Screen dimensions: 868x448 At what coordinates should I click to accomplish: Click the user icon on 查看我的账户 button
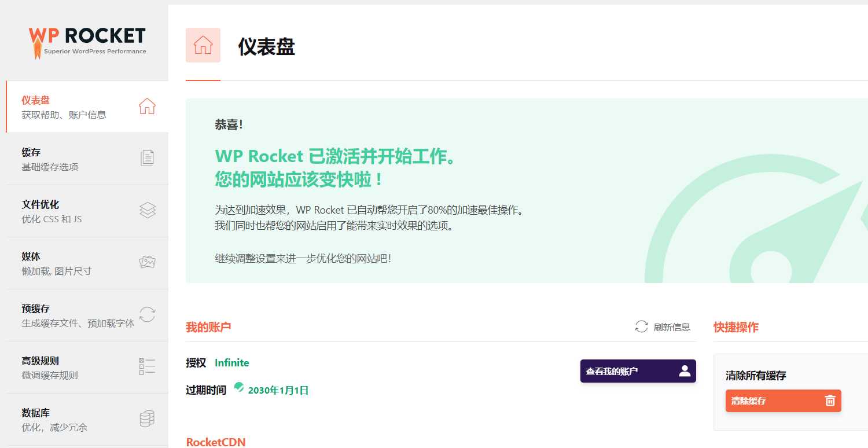(685, 371)
